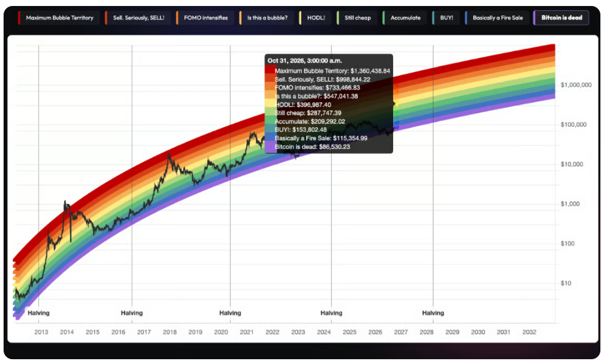Click the 2029 x-axis year label

[452, 332]
